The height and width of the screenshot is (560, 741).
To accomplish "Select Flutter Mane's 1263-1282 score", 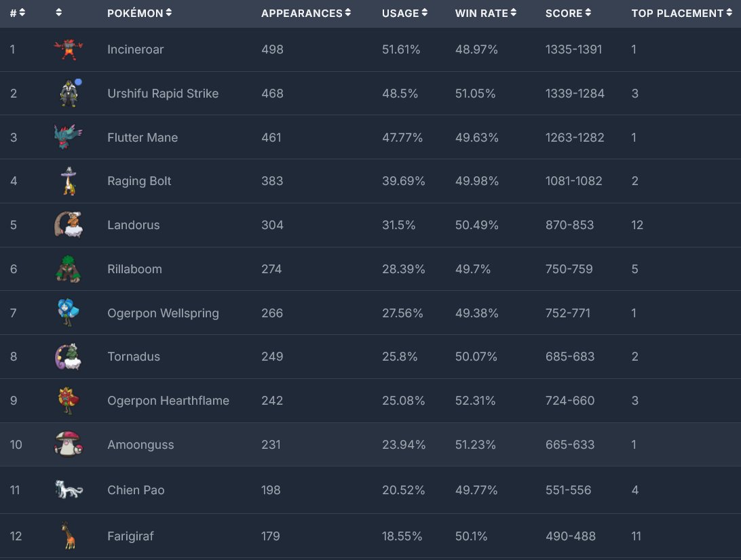I will (575, 138).
